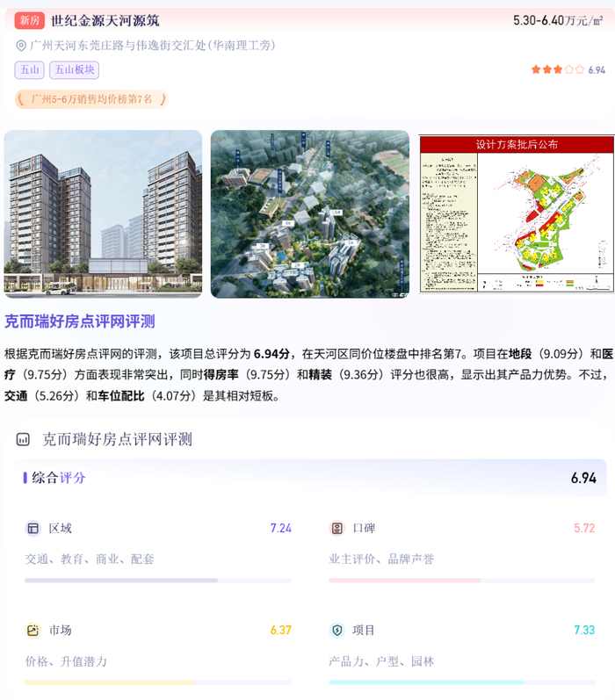Click the 项目 shield icon
The height and width of the screenshot is (700, 615).
pos(336,631)
